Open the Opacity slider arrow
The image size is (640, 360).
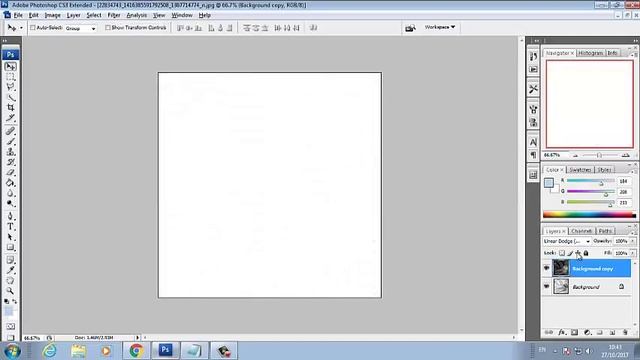pyautogui.click(x=633, y=241)
